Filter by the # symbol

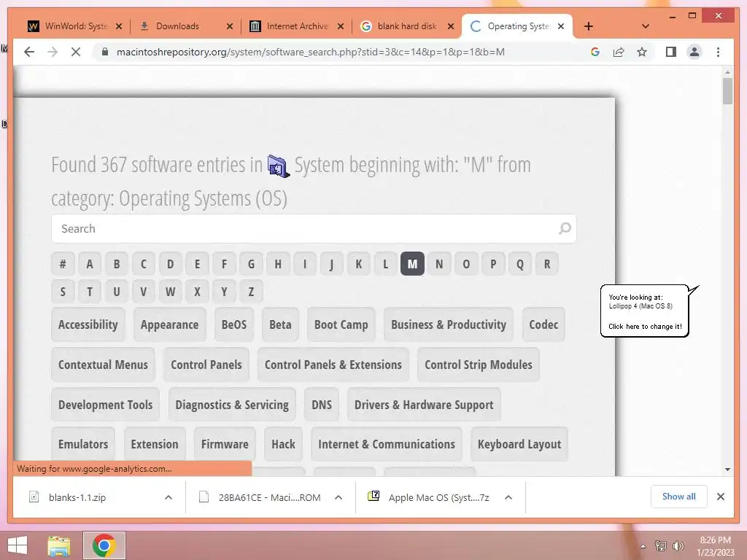click(63, 264)
